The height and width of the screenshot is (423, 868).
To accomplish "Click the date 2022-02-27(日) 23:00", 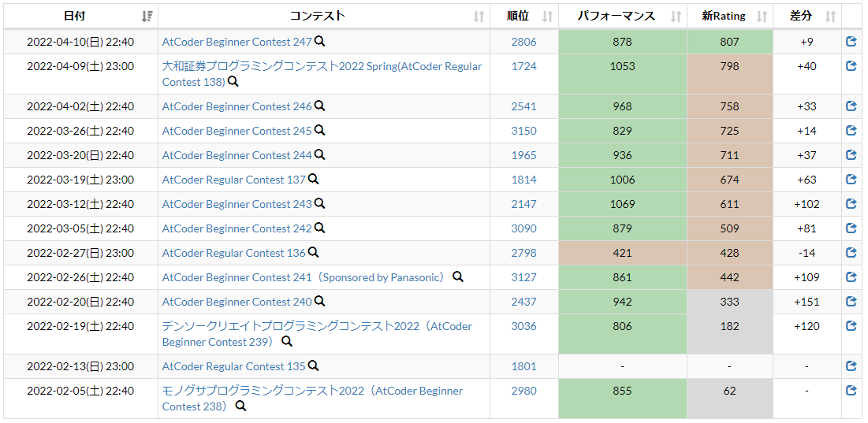I will (x=80, y=253).
